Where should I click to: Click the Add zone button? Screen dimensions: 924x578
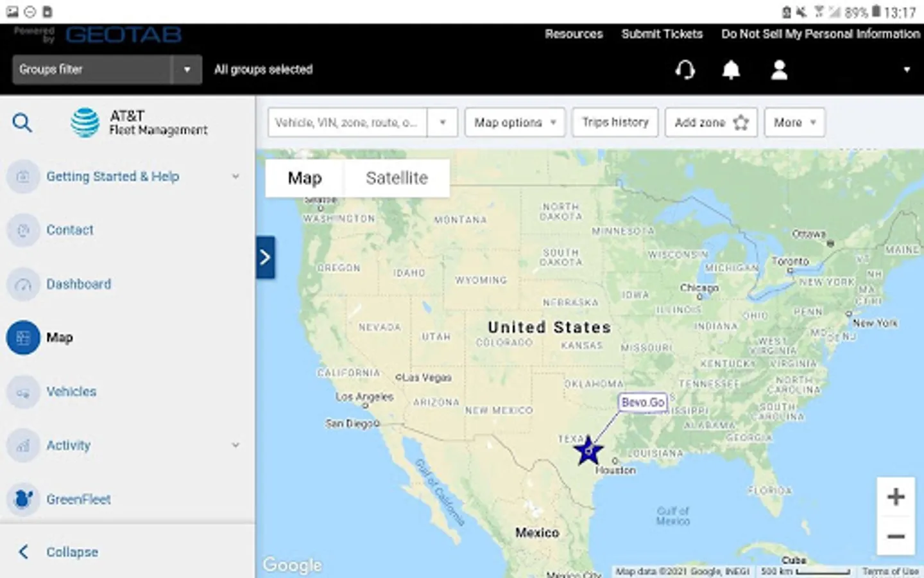(x=711, y=122)
